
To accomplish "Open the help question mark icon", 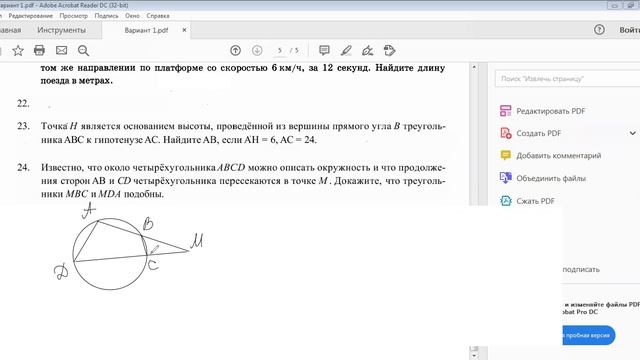I will tap(599, 29).
